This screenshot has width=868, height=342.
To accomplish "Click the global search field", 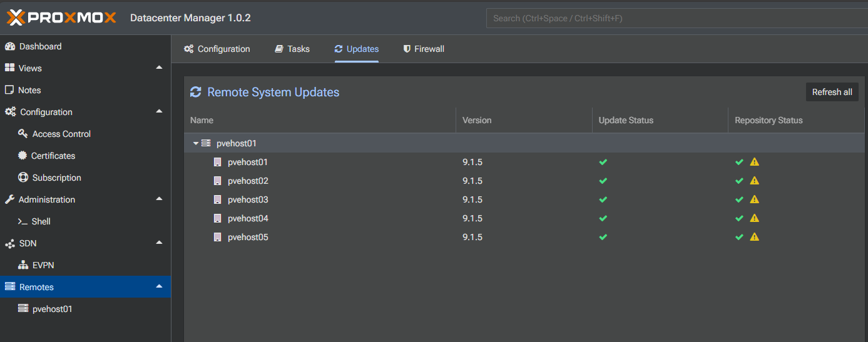I will click(677, 18).
